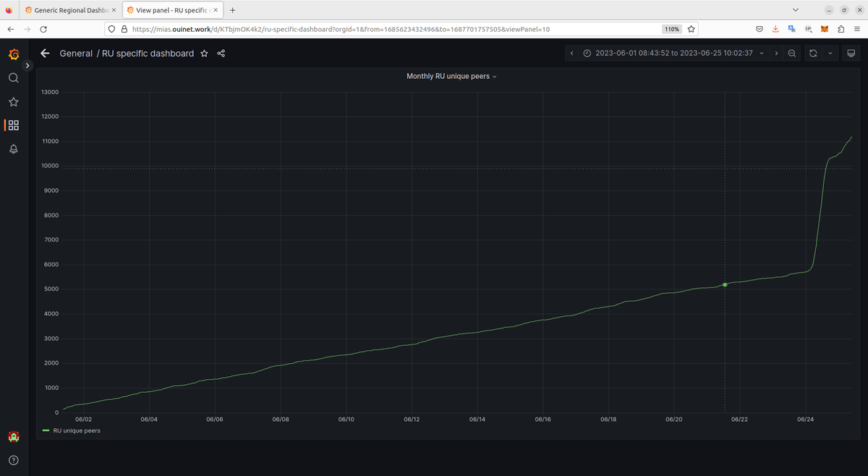Open the Extensions puzzle piece menu

click(x=842, y=29)
